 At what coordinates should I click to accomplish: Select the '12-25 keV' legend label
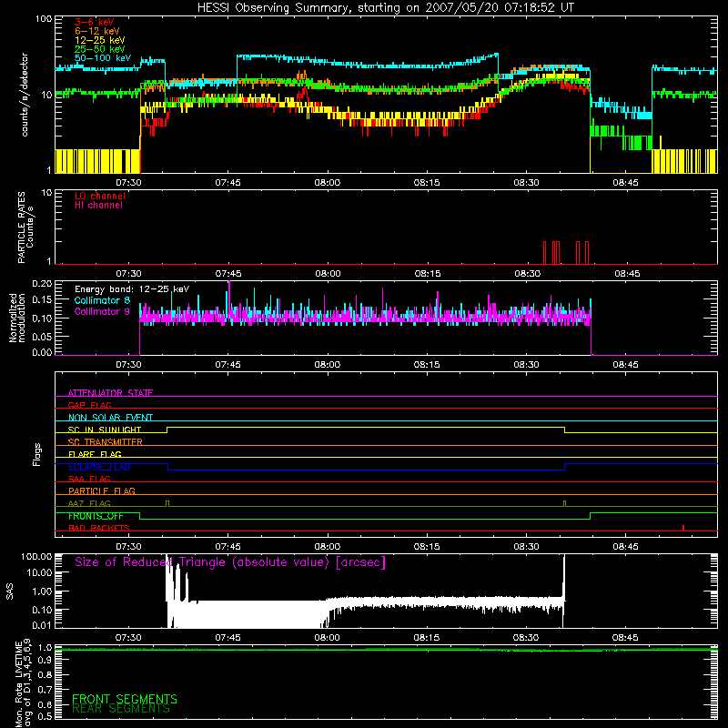100,40
